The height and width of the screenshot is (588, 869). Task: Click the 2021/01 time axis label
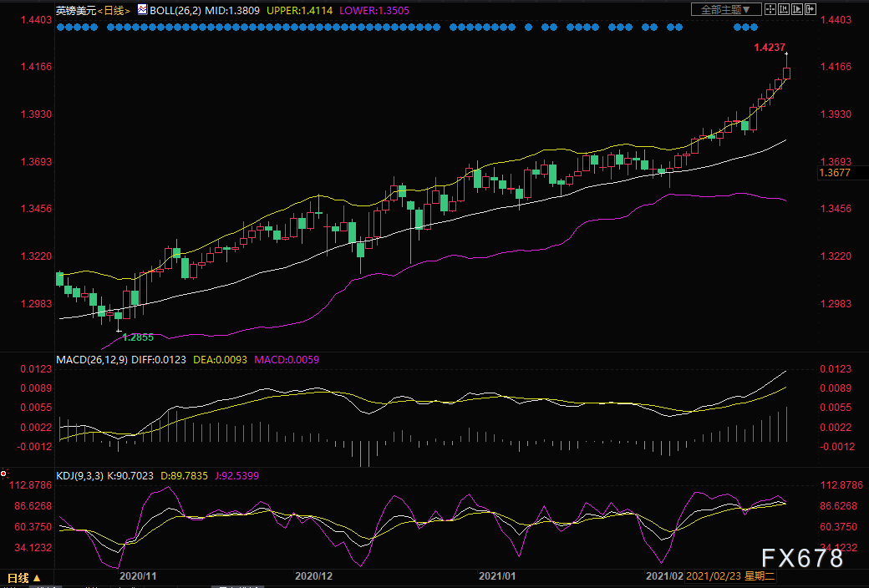[497, 576]
